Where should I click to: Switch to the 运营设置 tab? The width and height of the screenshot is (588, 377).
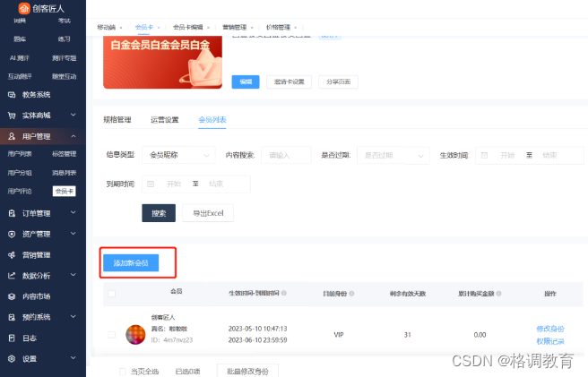click(x=165, y=120)
